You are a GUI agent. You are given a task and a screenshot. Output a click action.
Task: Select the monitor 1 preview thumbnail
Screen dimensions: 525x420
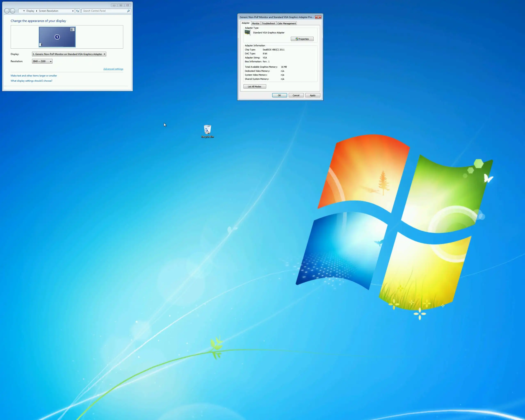click(x=57, y=37)
